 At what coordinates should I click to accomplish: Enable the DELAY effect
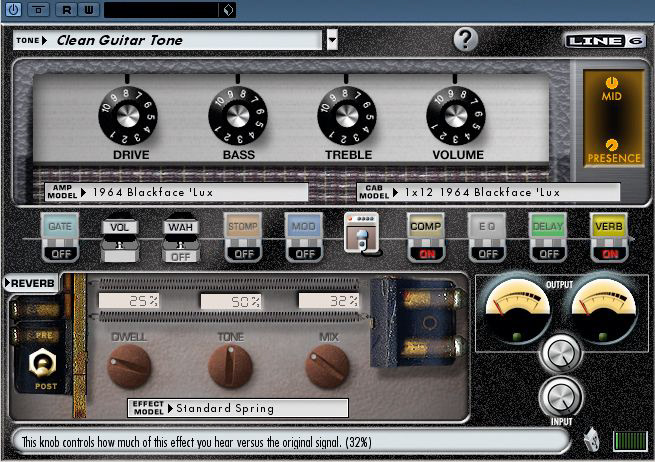[x=548, y=237]
